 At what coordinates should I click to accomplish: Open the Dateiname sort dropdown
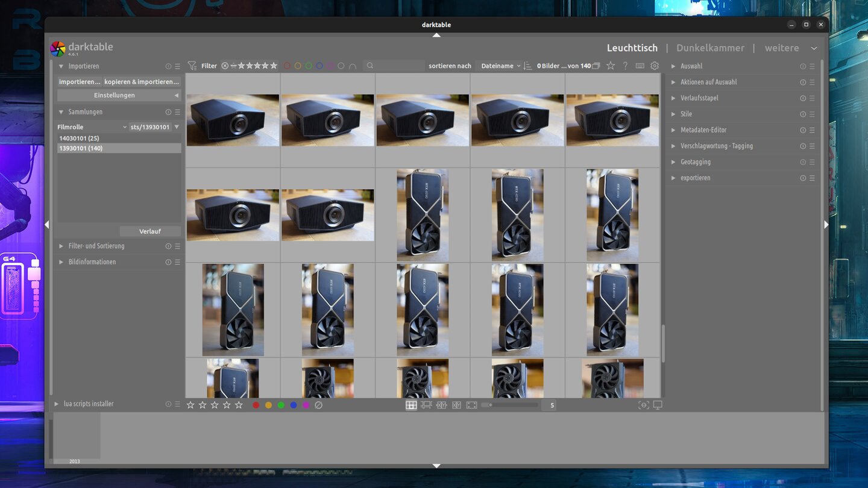coord(500,66)
